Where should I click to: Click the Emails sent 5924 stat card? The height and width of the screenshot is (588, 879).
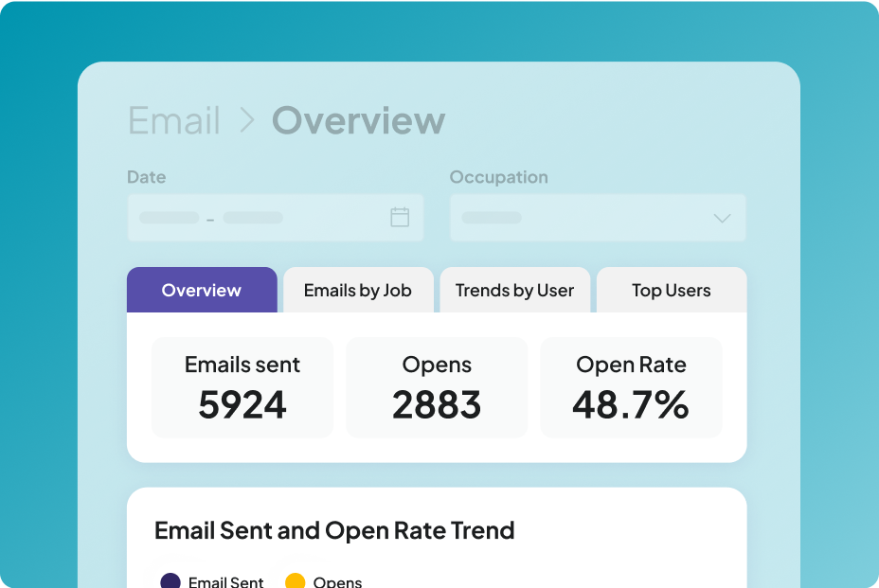[x=242, y=387]
